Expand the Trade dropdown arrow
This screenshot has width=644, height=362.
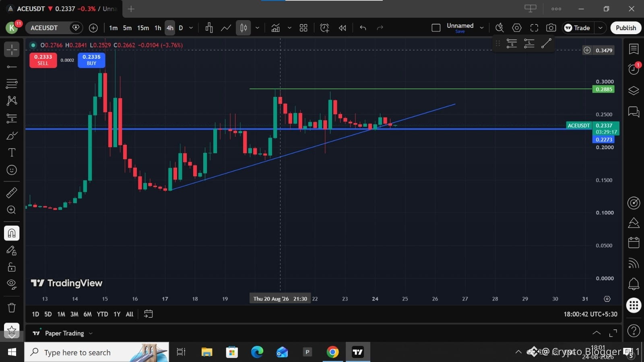601,28
